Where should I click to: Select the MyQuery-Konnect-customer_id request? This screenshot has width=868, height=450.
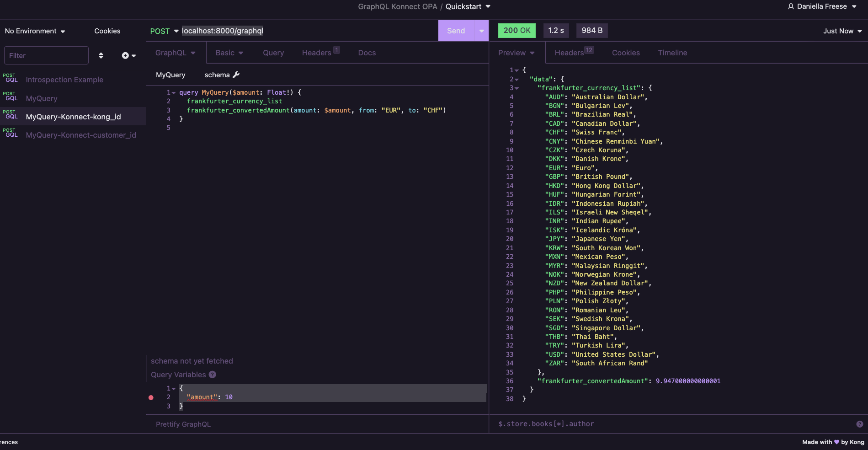point(73,135)
